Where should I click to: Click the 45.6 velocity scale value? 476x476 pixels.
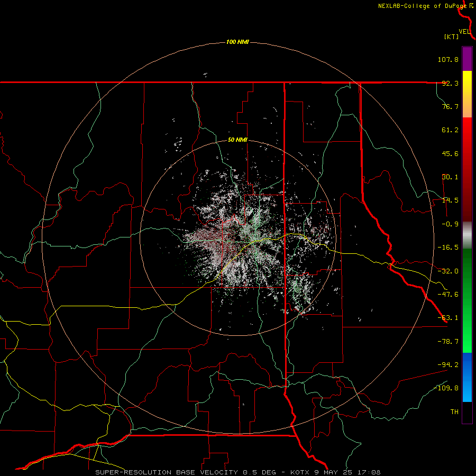pyautogui.click(x=450, y=153)
